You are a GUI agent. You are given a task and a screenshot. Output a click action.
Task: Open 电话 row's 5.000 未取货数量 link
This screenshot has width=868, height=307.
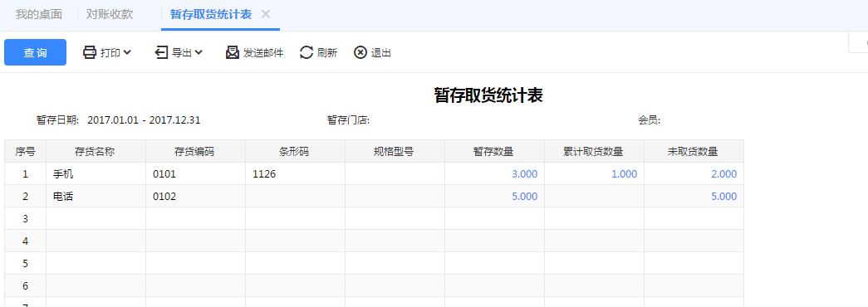coord(724,197)
